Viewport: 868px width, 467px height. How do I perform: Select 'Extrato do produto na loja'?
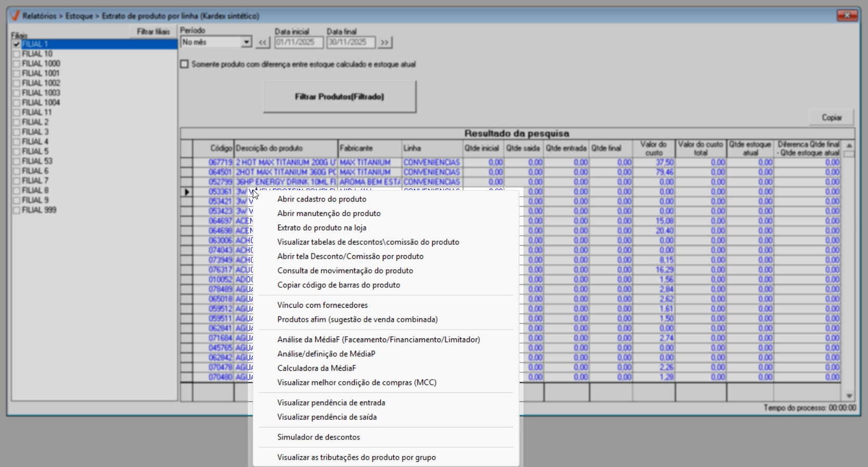click(321, 228)
